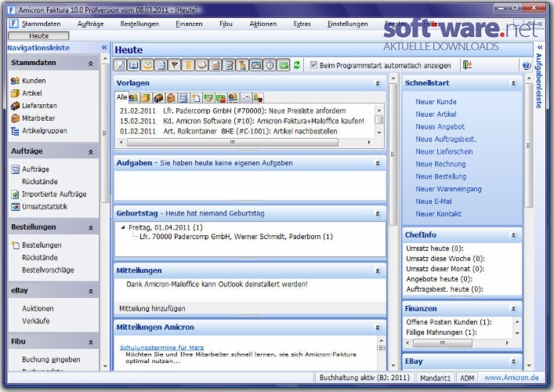Click 'Umsatz heute (0):' in ChefInfo
The image size is (554, 392).
[x=435, y=249]
